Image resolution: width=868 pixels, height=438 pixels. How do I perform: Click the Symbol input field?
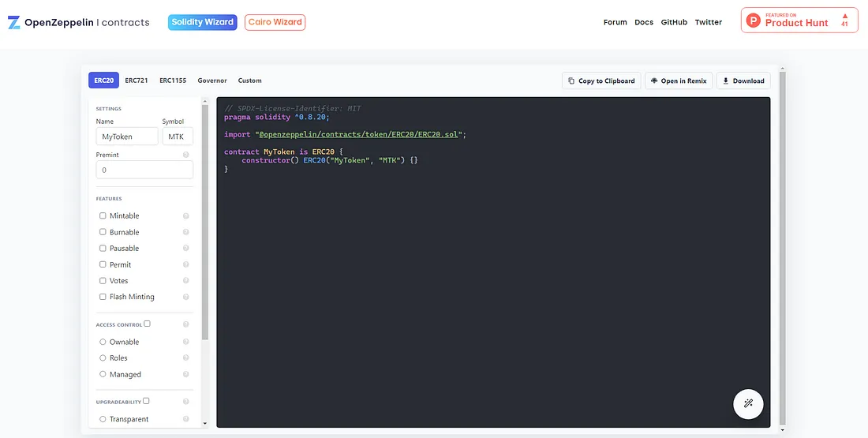pos(178,137)
